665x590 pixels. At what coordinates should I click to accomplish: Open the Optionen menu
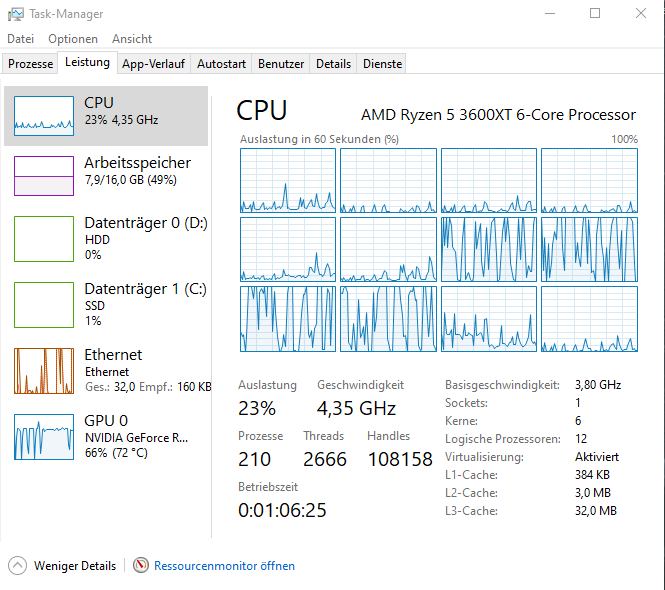point(73,39)
